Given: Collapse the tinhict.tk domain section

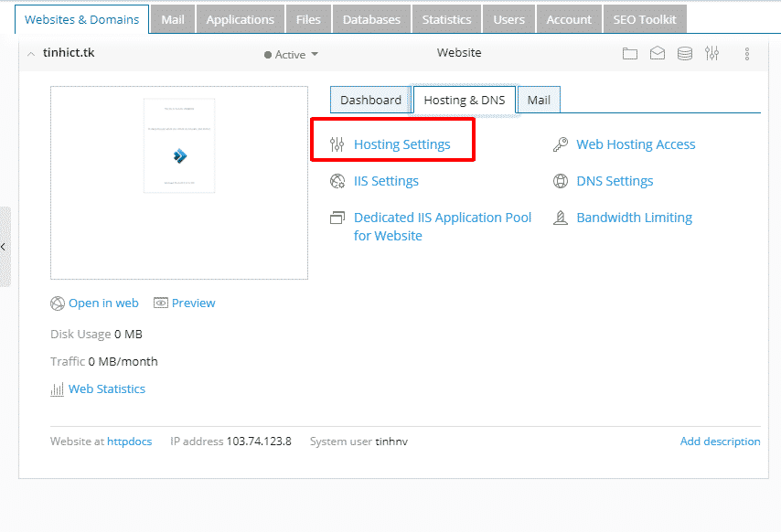Looking at the screenshot, I should pos(30,53).
